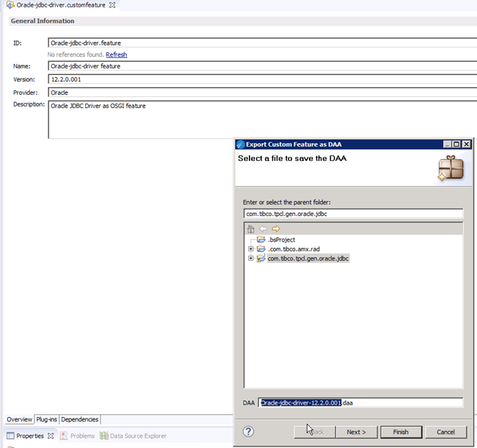
Task: Click the disabled Back button
Action: (x=315, y=432)
